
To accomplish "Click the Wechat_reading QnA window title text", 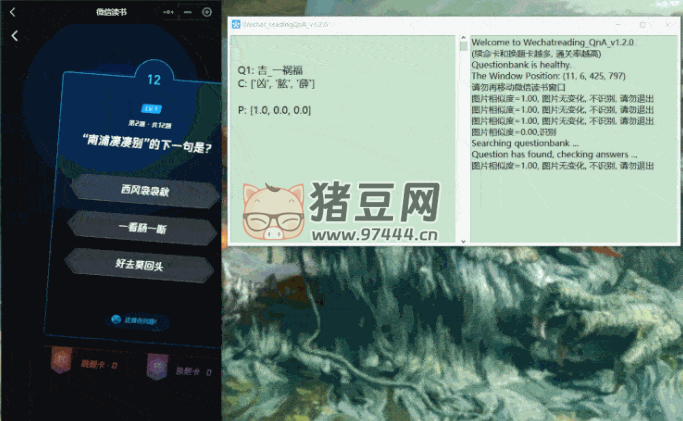I will coord(285,24).
